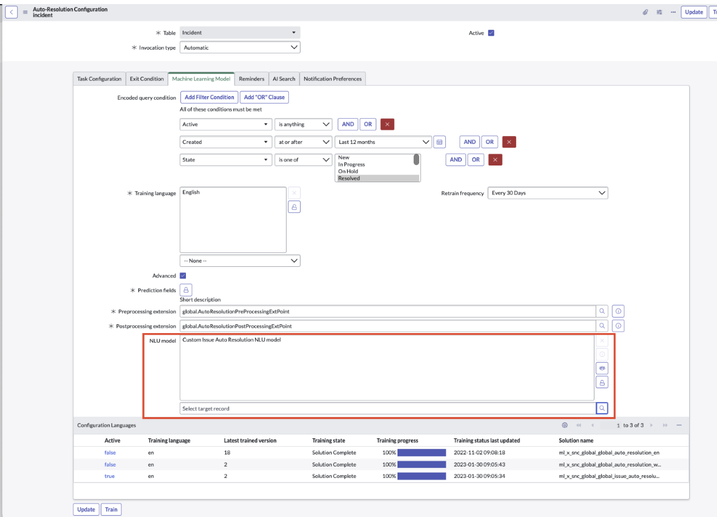The width and height of the screenshot is (717, 517).
Task: Click the Select target record input
Action: click(x=388, y=408)
